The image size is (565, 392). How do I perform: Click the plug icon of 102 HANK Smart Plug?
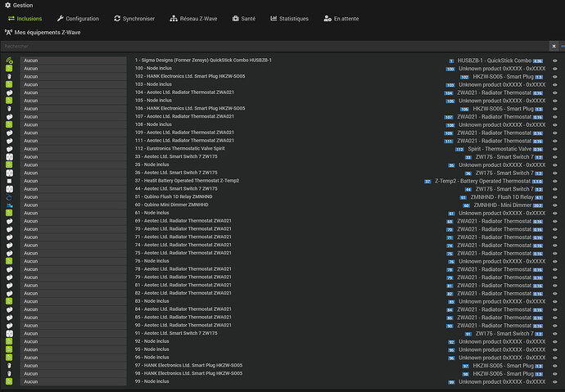[x=9, y=76]
